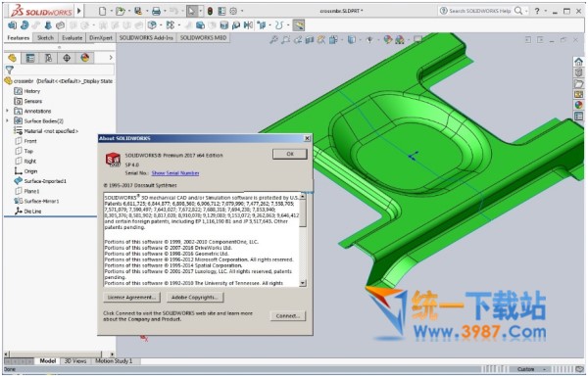This screenshot has width=588, height=377.
Task: Switch to the PropertyManager tab icon
Action: tap(30, 58)
